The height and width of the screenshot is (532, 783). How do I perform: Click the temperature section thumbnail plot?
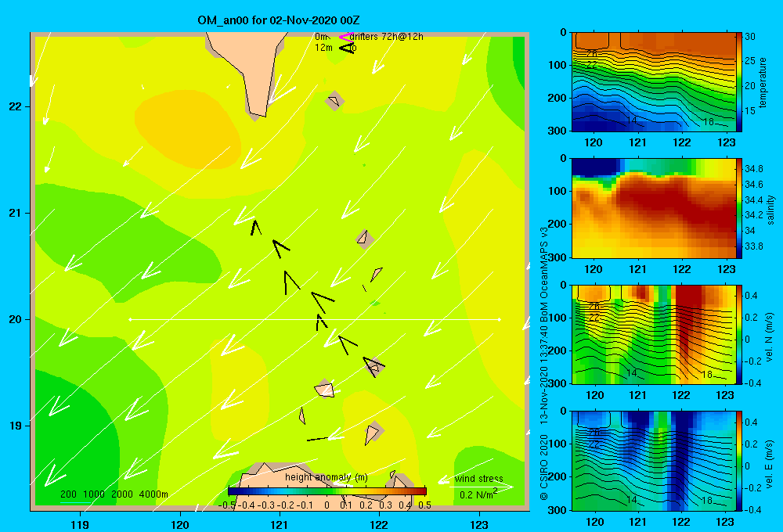coord(654,82)
